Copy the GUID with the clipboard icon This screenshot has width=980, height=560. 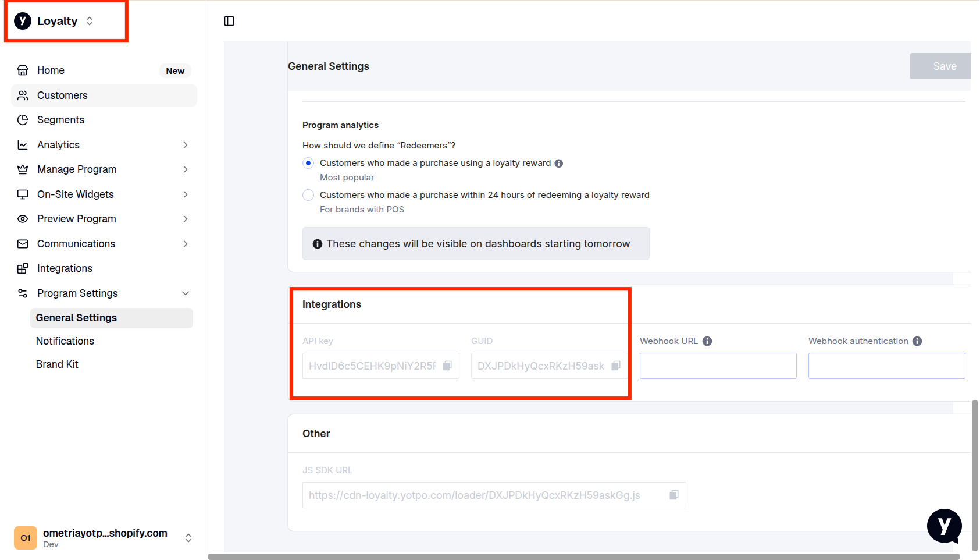coord(616,366)
